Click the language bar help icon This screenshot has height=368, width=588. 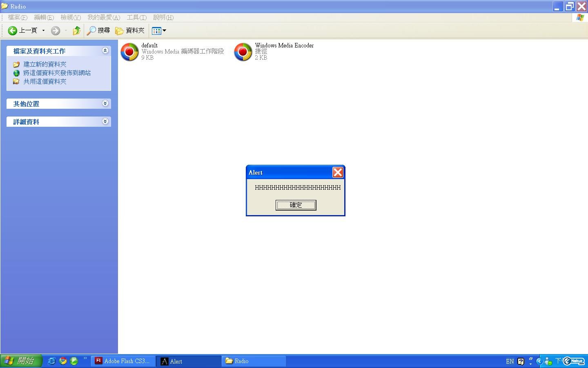point(521,361)
